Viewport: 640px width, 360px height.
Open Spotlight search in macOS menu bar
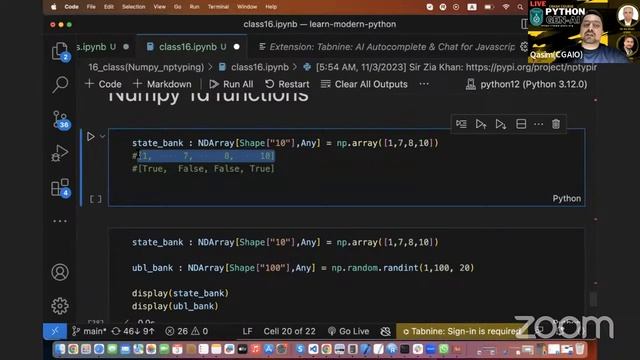[520, 7]
